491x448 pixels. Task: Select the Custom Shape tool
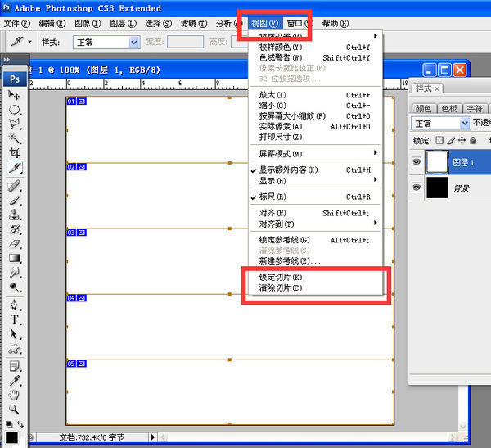14,349
